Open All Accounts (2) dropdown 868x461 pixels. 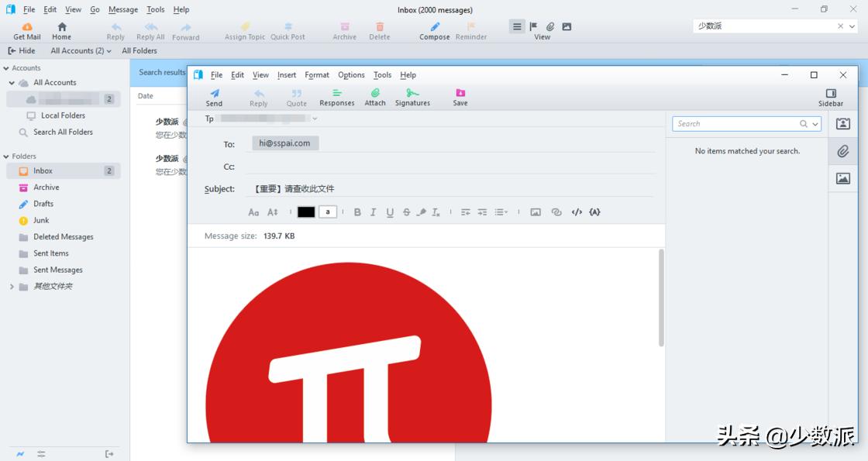[81, 50]
